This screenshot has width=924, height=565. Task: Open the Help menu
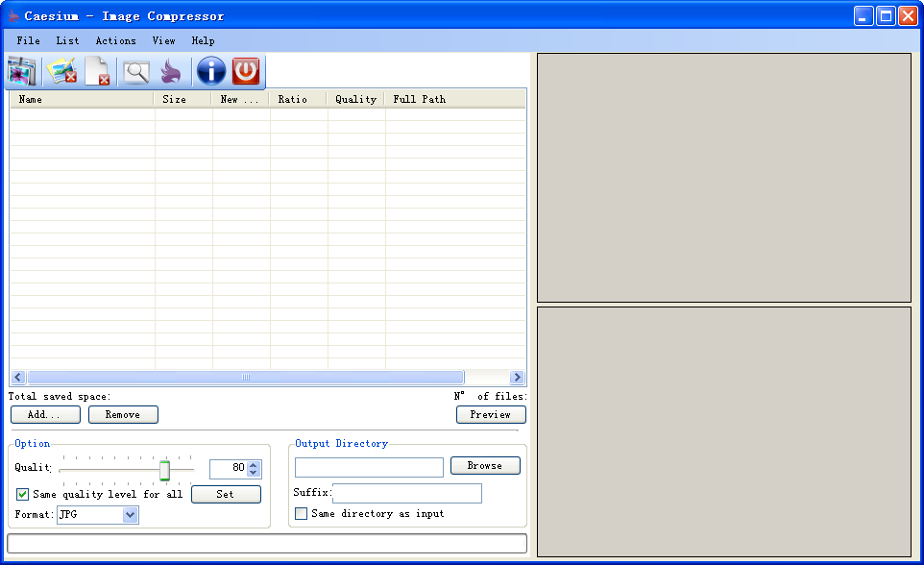tap(203, 40)
